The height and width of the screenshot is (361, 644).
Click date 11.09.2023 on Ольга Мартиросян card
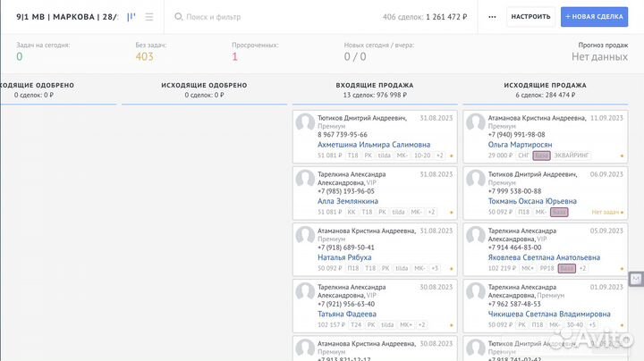coord(606,118)
